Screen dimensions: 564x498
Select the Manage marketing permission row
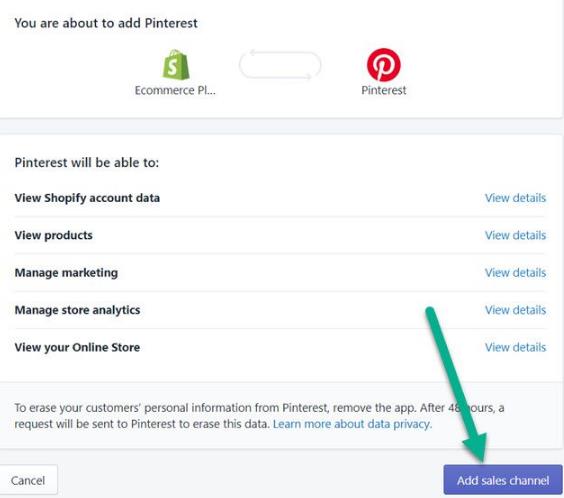tap(280, 273)
